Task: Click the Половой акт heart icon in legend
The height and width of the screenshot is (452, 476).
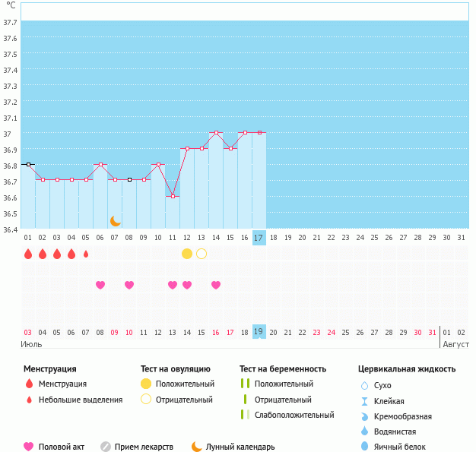Action: coord(29,447)
